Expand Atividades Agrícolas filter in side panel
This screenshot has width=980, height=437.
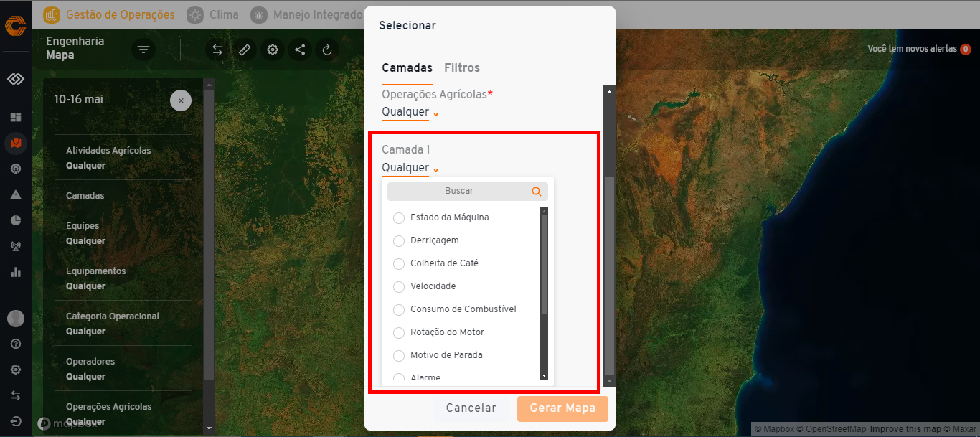point(123,158)
